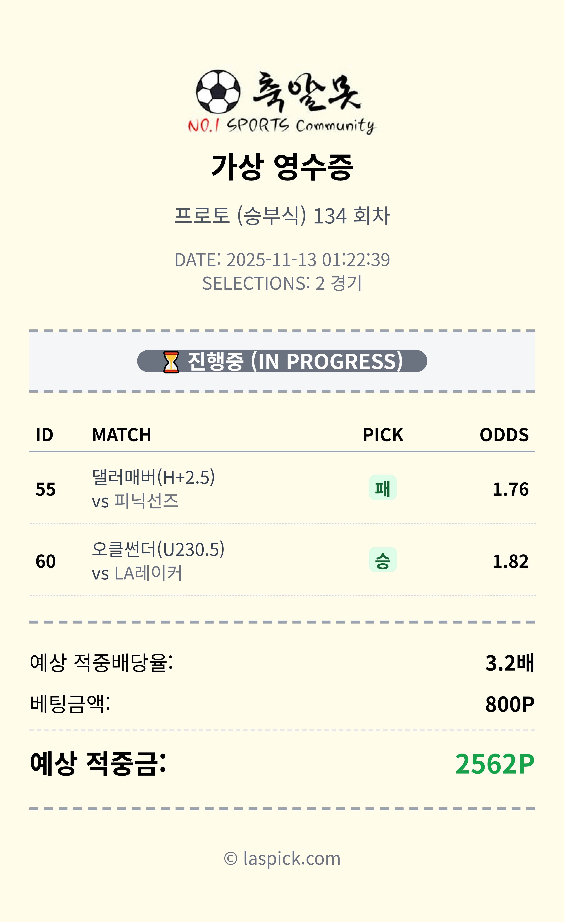
Task: Click the 800P betting amount
Action: pyautogui.click(x=509, y=704)
